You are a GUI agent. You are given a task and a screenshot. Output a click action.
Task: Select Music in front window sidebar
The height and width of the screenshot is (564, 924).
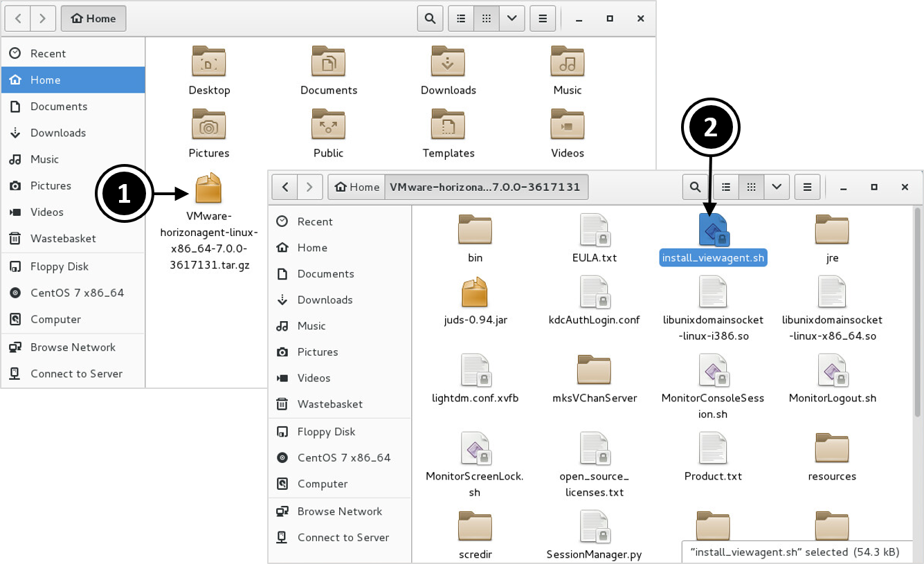(340, 326)
